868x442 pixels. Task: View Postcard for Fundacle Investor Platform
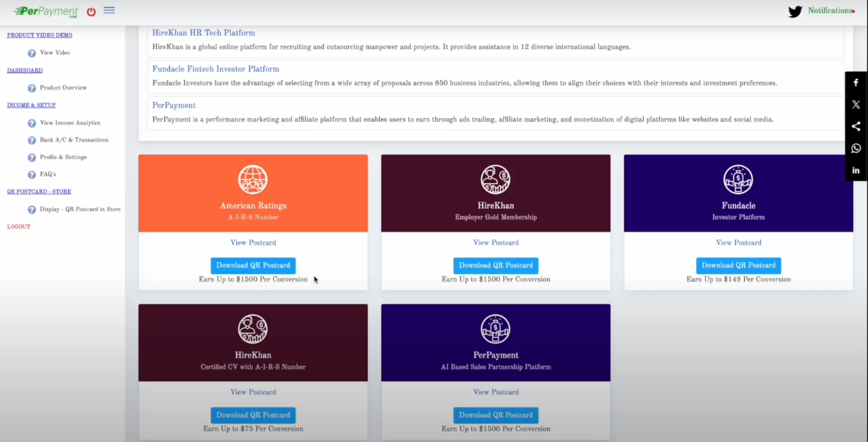(x=738, y=243)
